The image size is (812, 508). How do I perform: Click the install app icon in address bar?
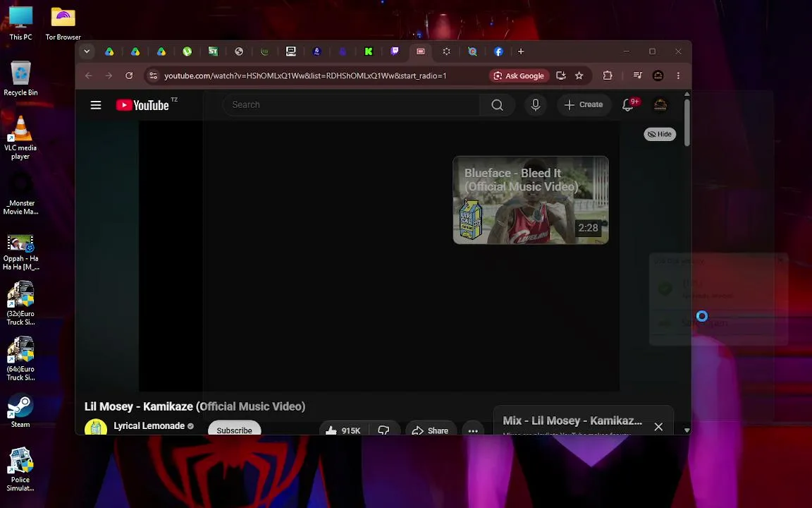[x=561, y=75]
